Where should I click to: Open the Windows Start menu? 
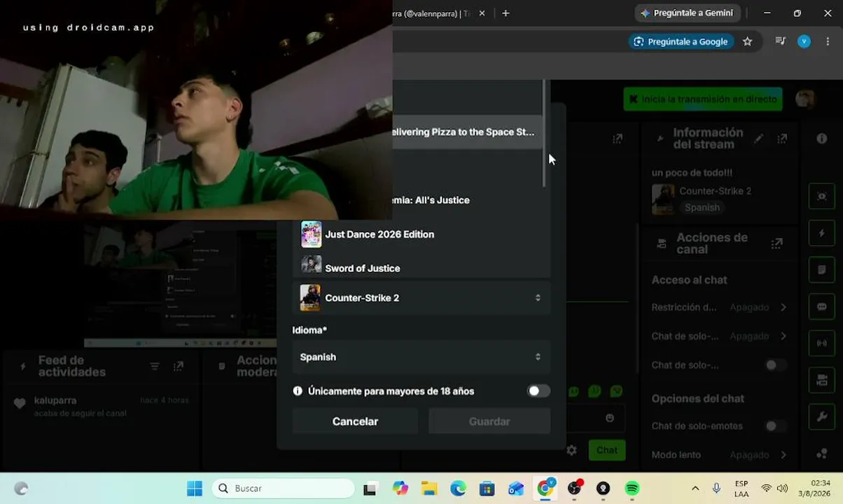(195, 489)
